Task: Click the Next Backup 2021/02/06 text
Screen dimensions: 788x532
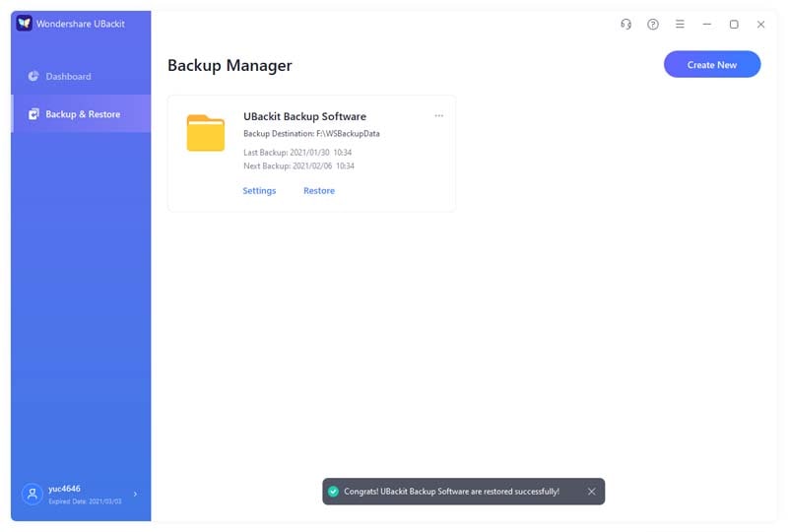Action: coord(299,166)
